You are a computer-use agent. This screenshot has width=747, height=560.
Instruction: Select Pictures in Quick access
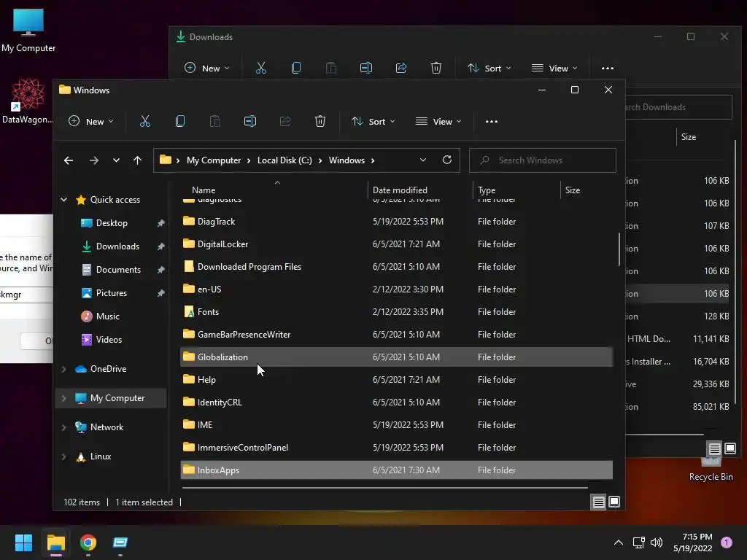tap(112, 293)
